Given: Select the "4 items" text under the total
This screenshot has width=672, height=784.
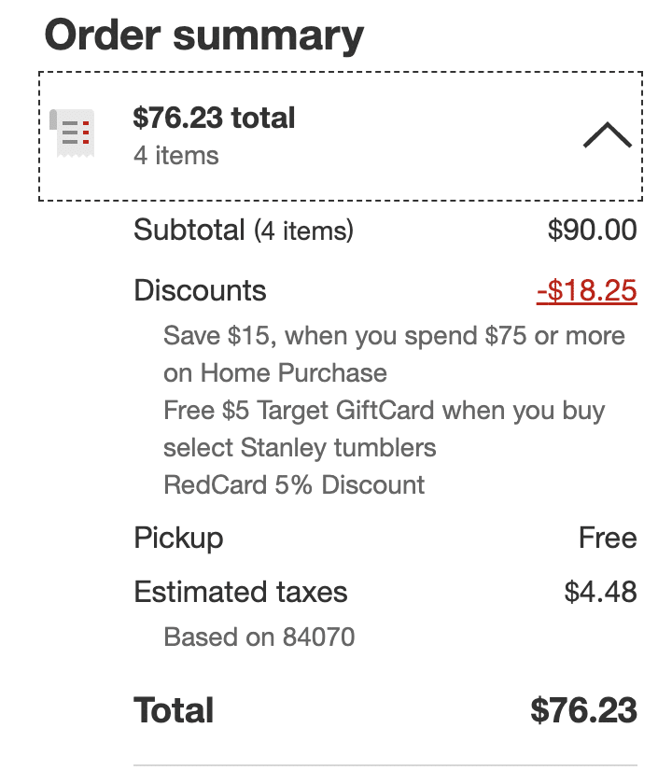Looking at the screenshot, I should click(x=175, y=155).
